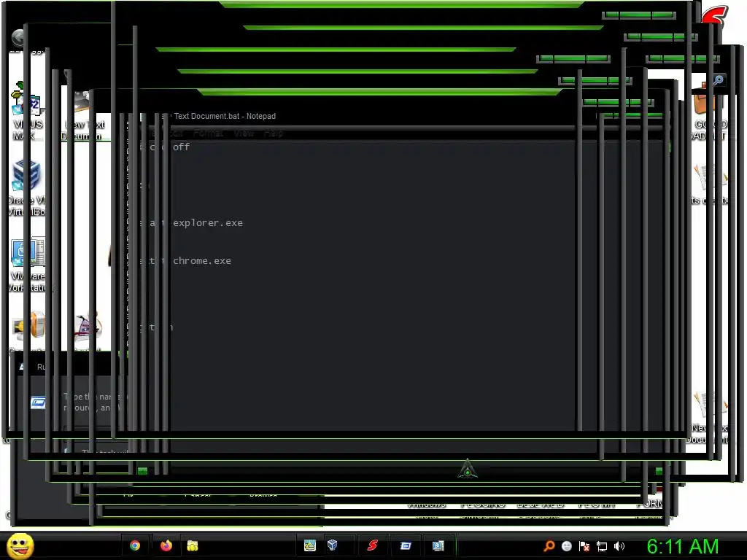The height and width of the screenshot is (560, 747).
Task: Click the round back arrow button
Action: [18, 37]
